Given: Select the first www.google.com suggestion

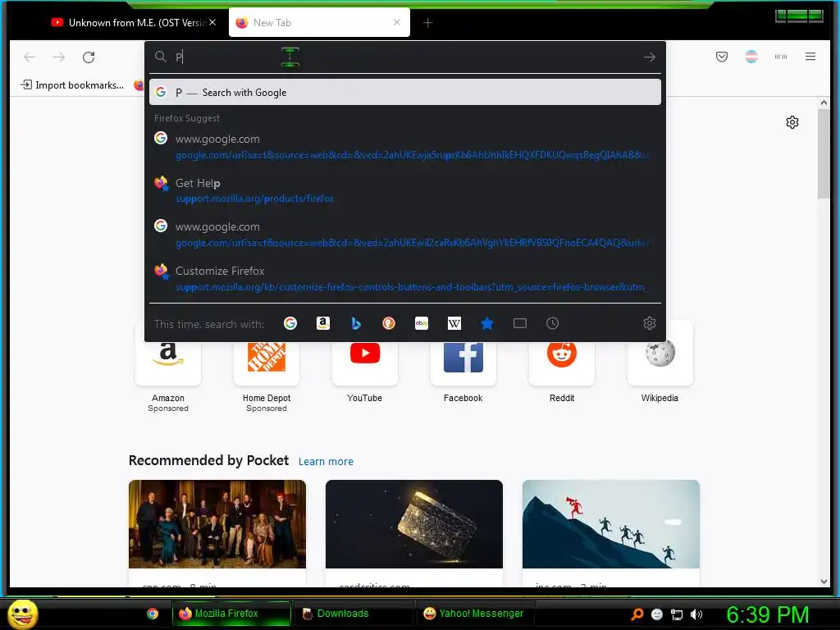Looking at the screenshot, I should click(405, 147).
